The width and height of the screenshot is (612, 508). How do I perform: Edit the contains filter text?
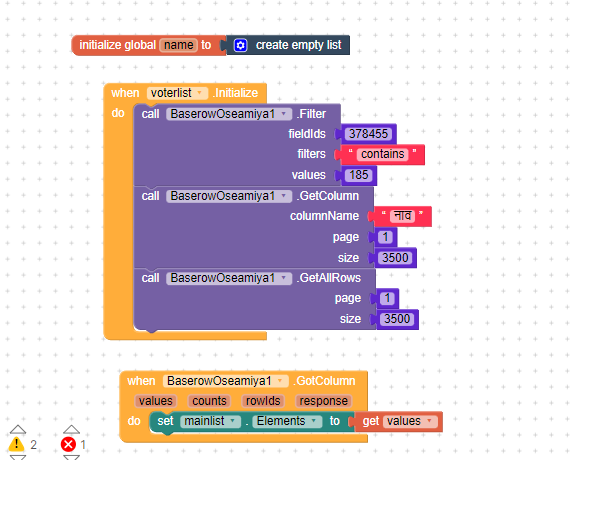[x=382, y=154]
